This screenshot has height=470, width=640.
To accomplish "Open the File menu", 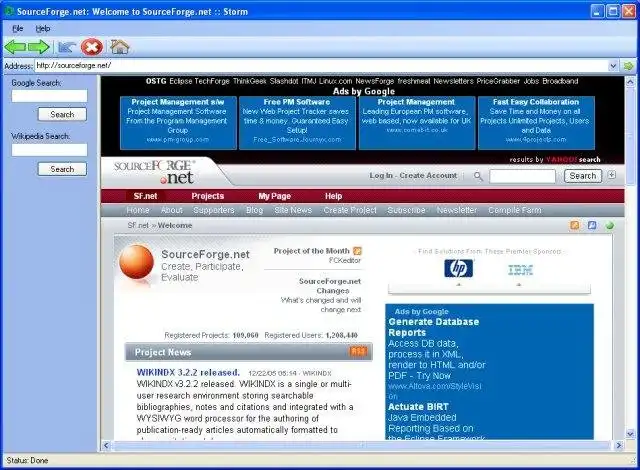I will [18, 29].
